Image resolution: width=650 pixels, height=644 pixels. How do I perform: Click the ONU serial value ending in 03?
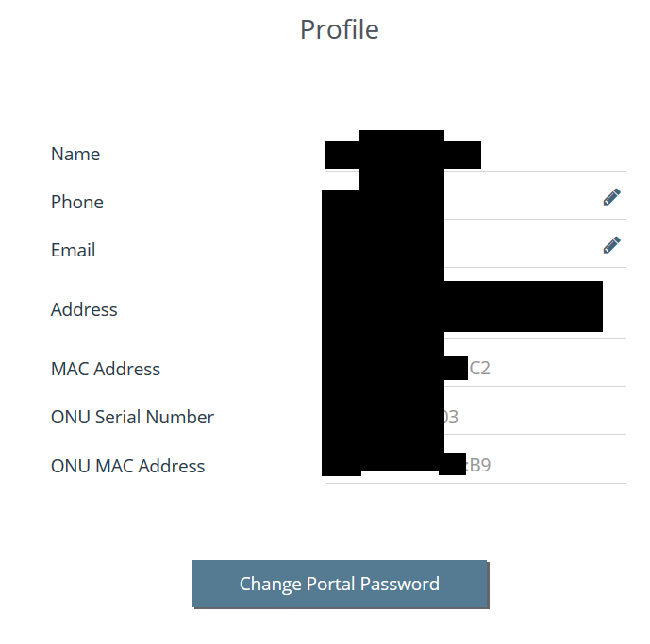[450, 417]
